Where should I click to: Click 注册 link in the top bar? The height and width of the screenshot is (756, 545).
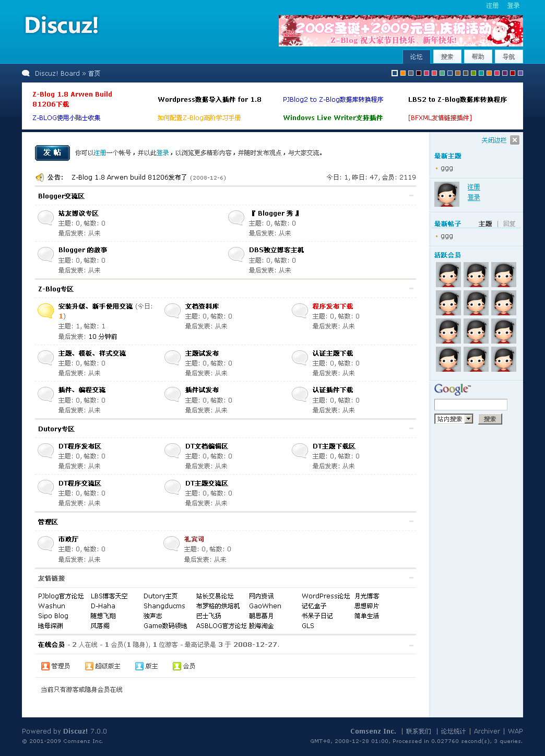pos(493,6)
